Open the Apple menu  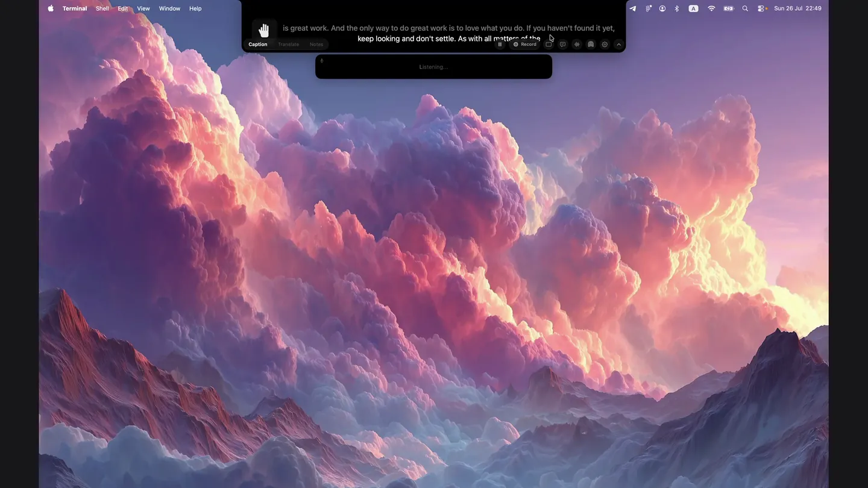51,8
